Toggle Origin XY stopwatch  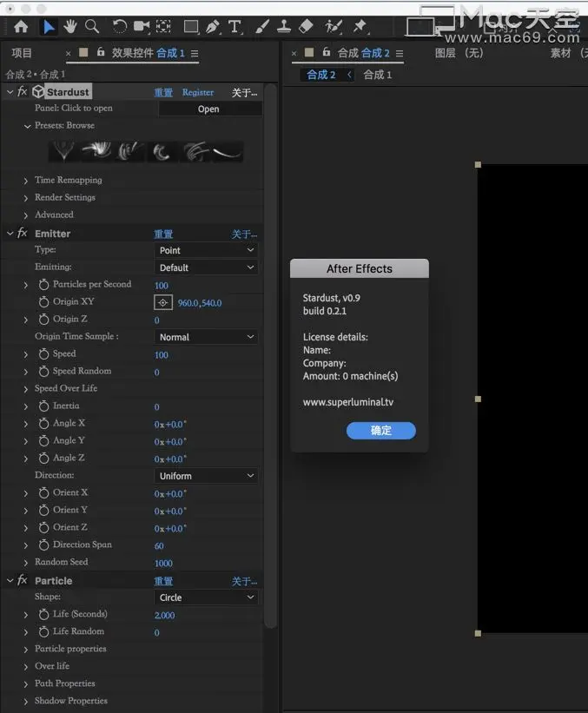(43, 302)
